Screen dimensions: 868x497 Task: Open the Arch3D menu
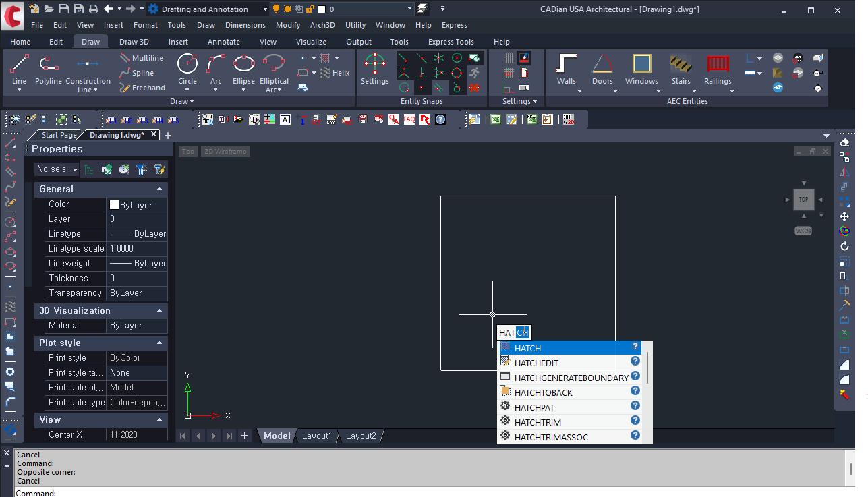click(x=322, y=25)
